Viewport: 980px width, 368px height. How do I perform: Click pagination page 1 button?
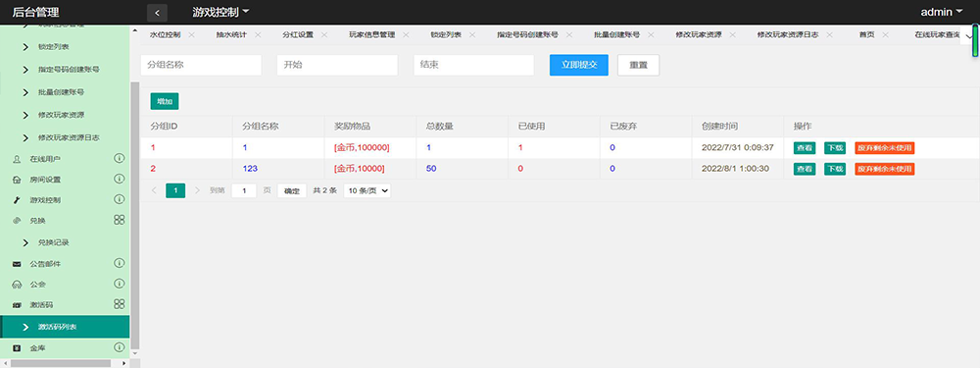pyautogui.click(x=175, y=190)
